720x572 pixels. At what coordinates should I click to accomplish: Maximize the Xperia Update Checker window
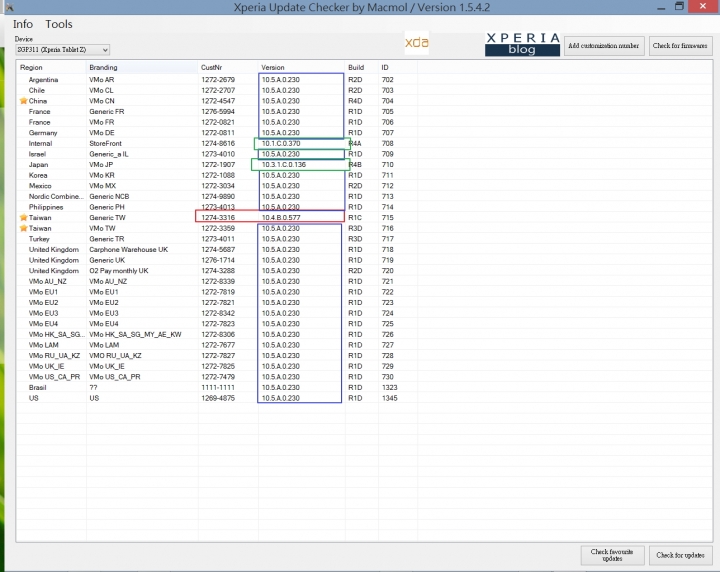click(x=680, y=6)
